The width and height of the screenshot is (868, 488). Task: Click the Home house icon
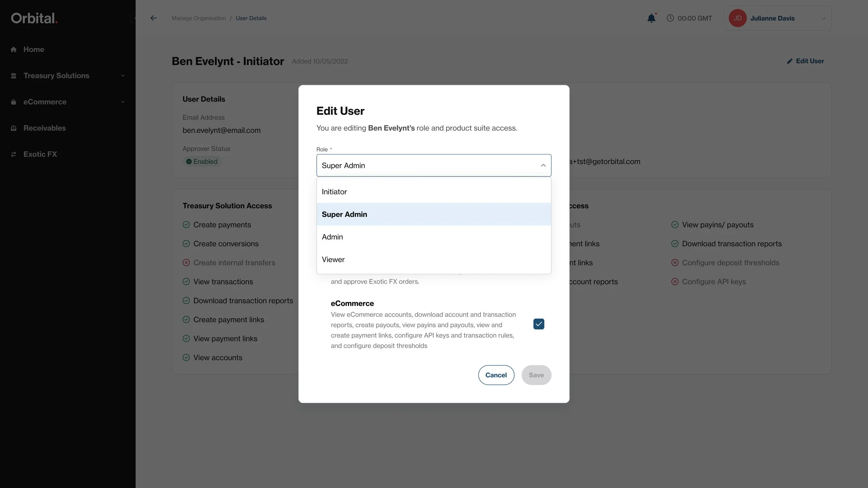pyautogui.click(x=14, y=50)
